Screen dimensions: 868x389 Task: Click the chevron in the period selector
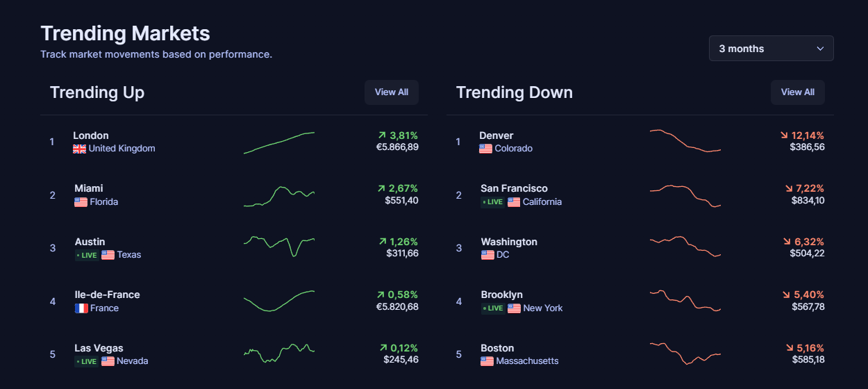click(820, 49)
